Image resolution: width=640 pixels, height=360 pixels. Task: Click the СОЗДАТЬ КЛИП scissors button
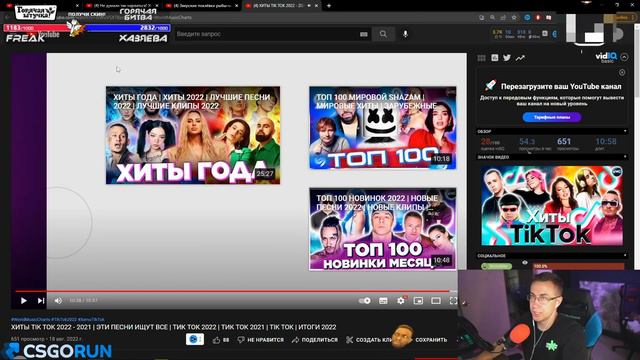click(x=369, y=340)
